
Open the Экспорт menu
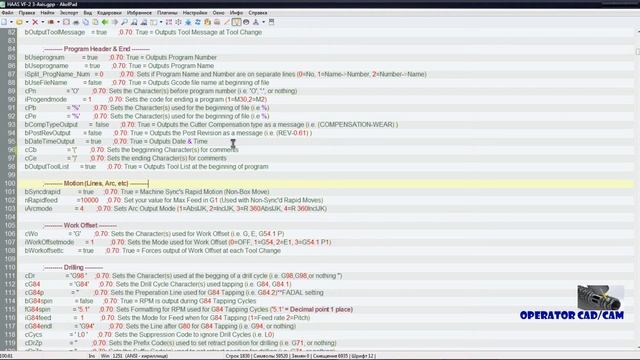coord(69,13)
